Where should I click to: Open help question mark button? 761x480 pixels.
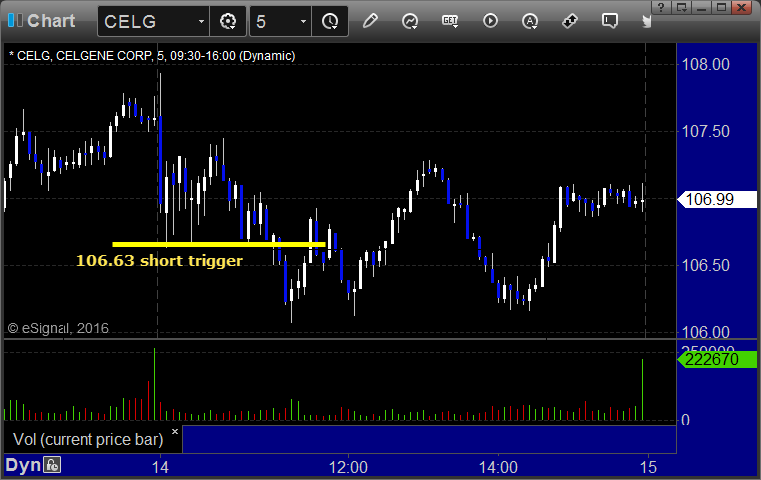(x=661, y=7)
